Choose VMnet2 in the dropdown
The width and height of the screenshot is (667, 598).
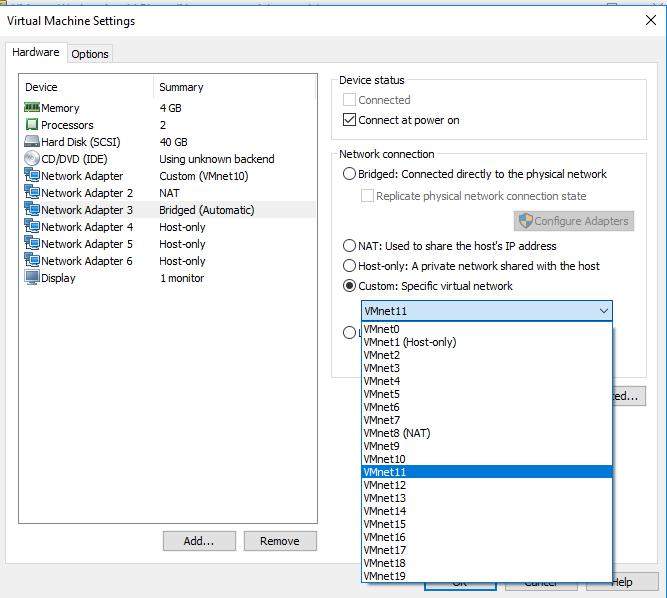tap(487, 355)
